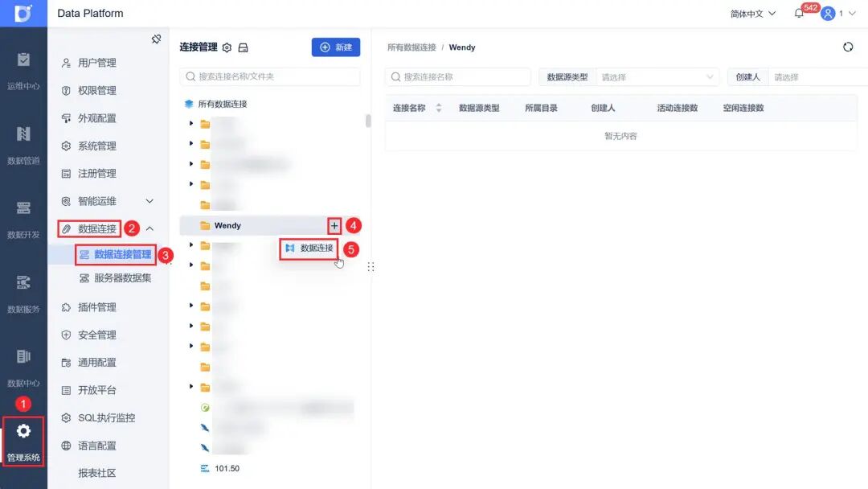Click the refresh icon above the connections table
868x489 pixels.
(848, 47)
